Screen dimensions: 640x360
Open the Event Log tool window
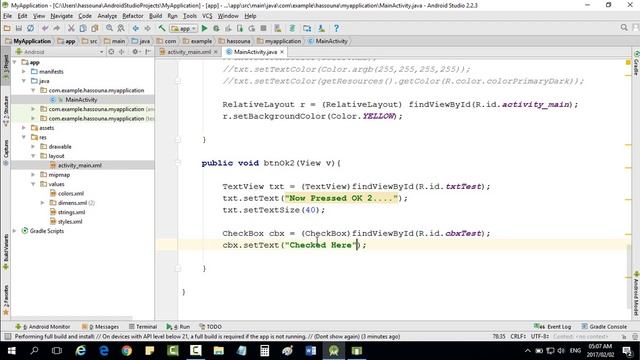(553, 327)
